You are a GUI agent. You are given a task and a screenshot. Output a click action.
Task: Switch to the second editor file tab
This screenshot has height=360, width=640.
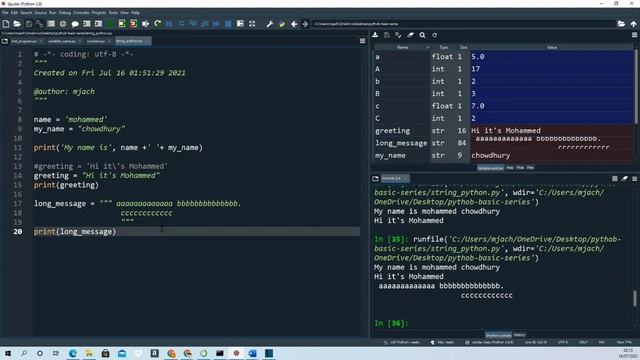[x=64, y=41]
